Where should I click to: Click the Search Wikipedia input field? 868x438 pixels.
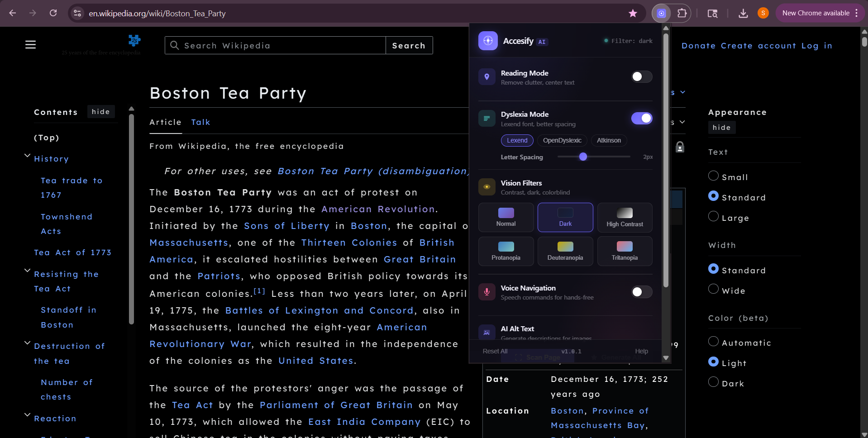pos(276,45)
